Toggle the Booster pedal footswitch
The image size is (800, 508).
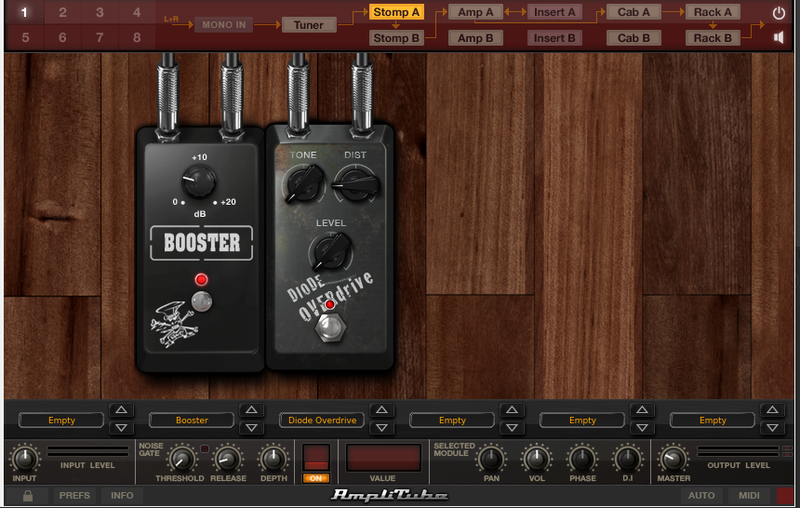202,302
